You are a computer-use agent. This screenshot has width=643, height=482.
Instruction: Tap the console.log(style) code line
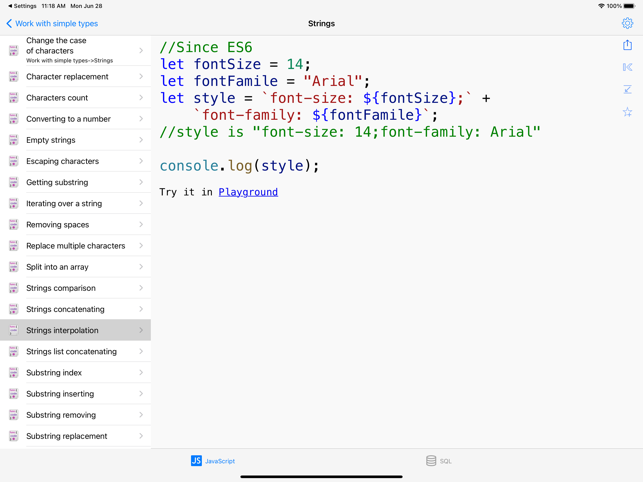[239, 166]
